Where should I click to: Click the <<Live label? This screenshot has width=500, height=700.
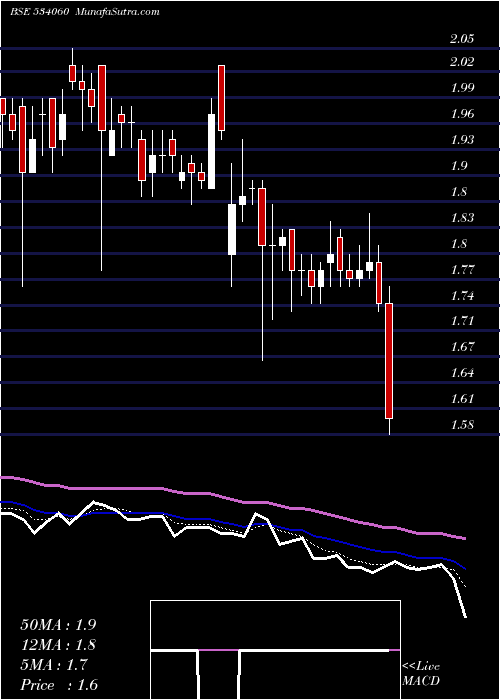421,667
